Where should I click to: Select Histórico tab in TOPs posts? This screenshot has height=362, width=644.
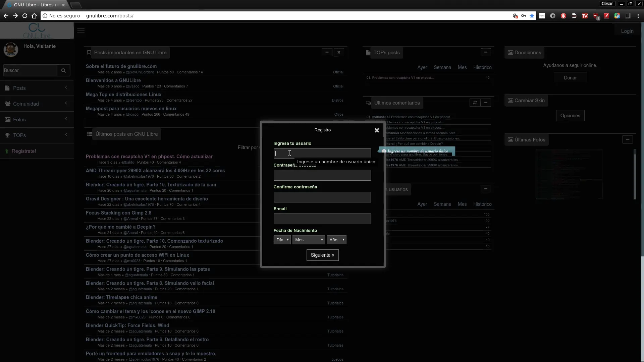coord(482,67)
